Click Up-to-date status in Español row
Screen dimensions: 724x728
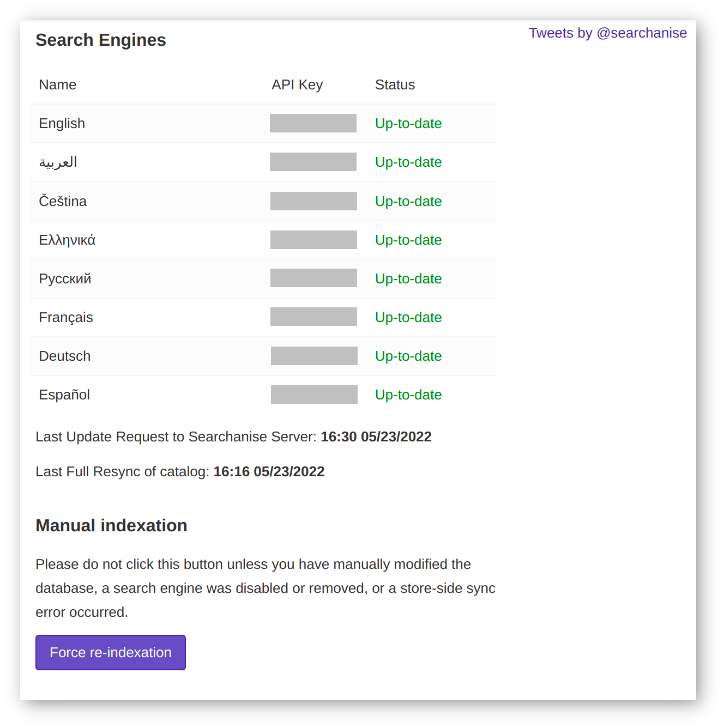pos(408,395)
